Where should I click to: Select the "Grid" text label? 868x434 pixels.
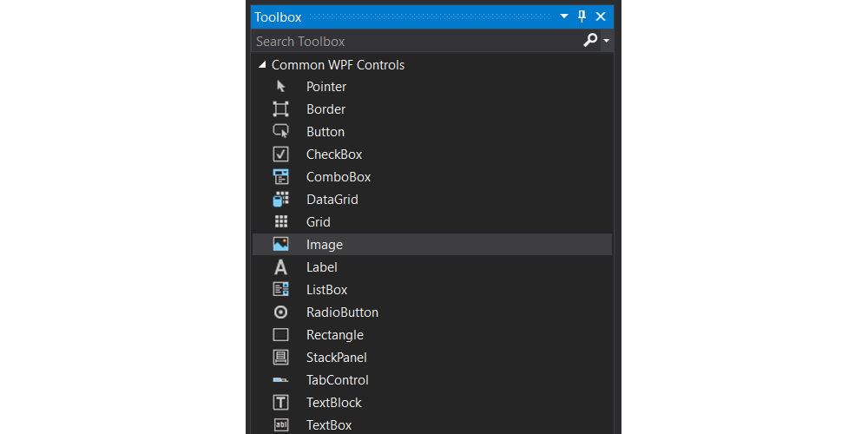(319, 222)
